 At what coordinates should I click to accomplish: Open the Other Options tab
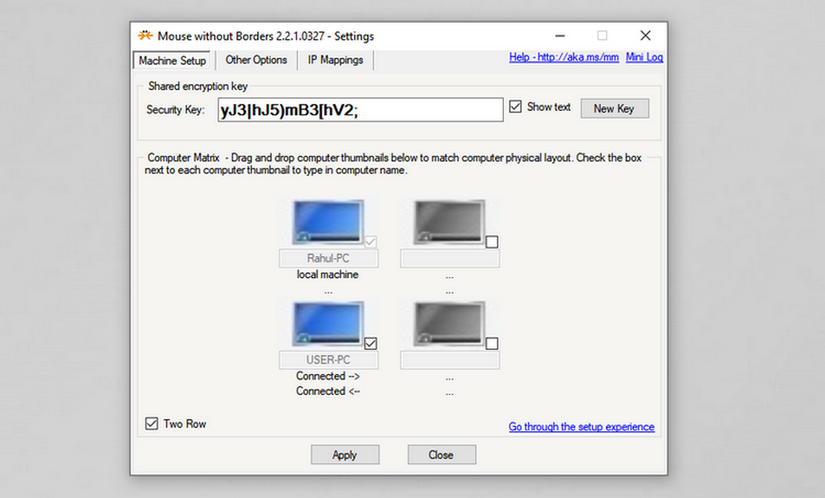(256, 60)
